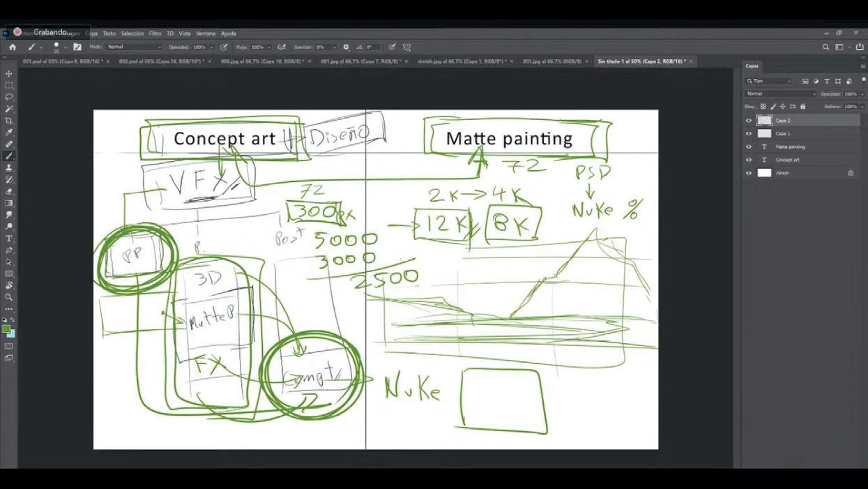Image resolution: width=868 pixels, height=489 pixels.
Task: Open the tool preset dropdown arrow
Action: pos(40,47)
